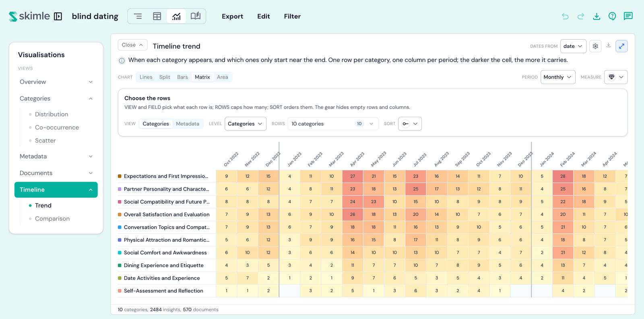
Task: Open the Measure diamond dropdown
Action: pyautogui.click(x=616, y=77)
